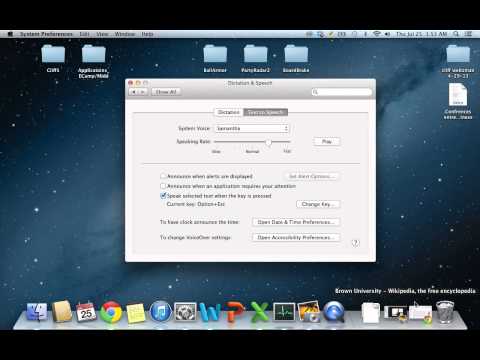Click the Change Key... button
480x360 pixels.
click(x=318, y=204)
